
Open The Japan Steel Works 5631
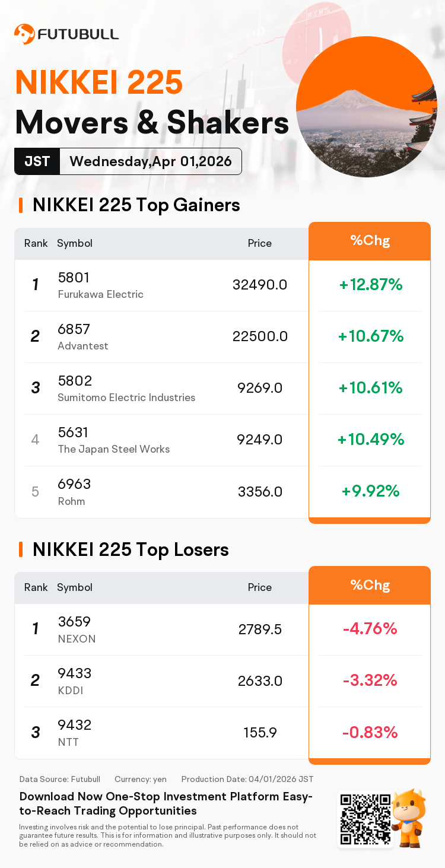[x=223, y=440]
